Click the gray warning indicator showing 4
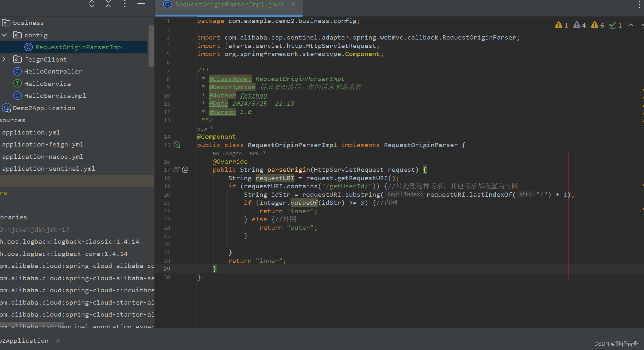 click(579, 25)
